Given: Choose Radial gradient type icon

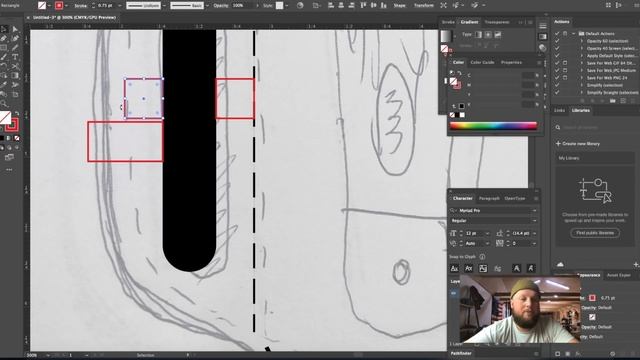Looking at the screenshot, I should 488,35.
